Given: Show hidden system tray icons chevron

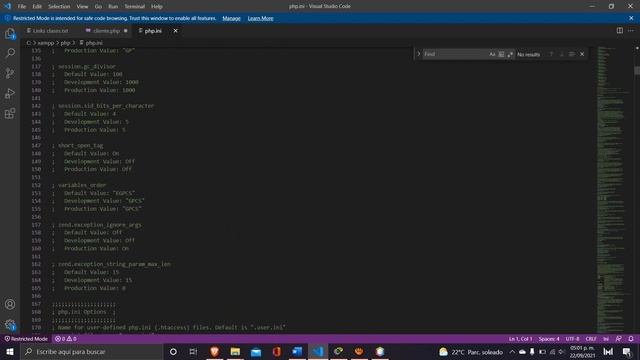Looking at the screenshot, I should (x=512, y=351).
